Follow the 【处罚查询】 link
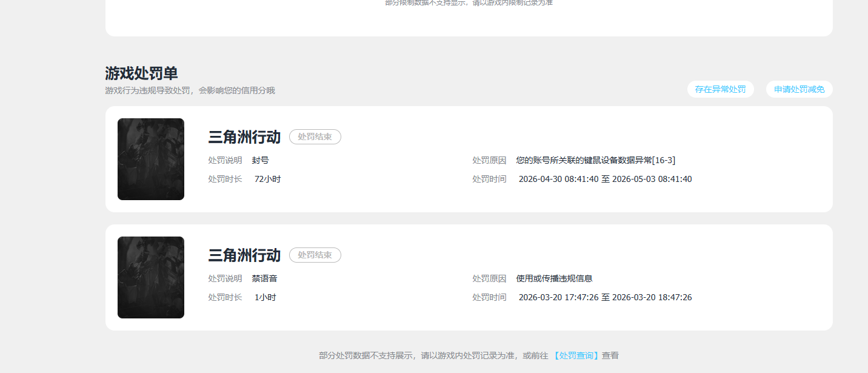This screenshot has height=373, width=868. (576, 355)
